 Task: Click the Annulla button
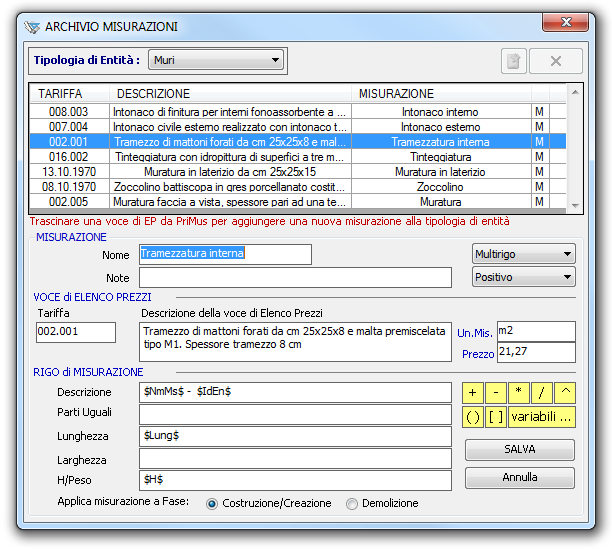pyautogui.click(x=519, y=478)
